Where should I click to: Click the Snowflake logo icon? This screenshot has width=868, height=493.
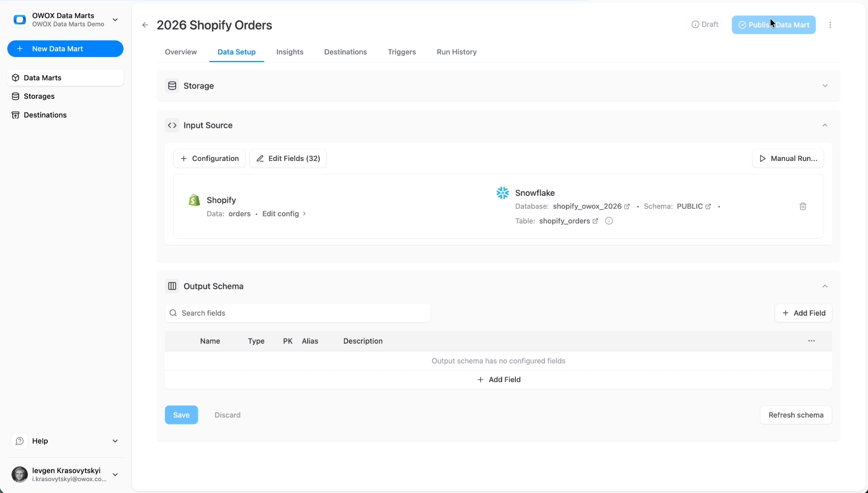coord(503,193)
